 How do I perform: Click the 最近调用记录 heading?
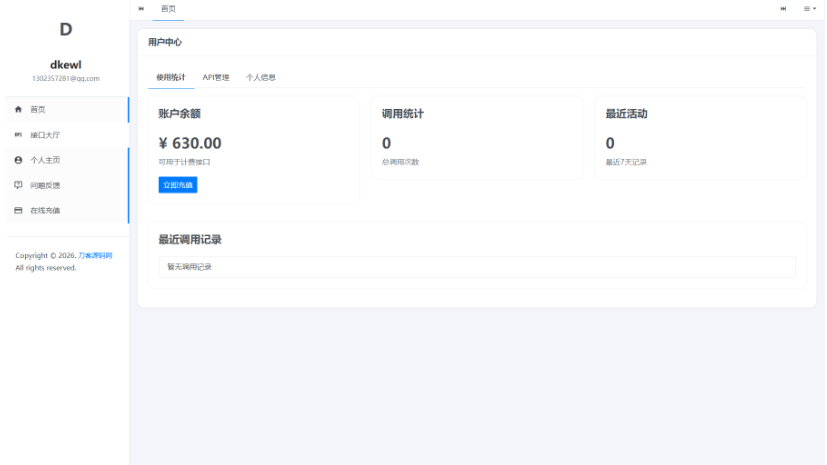tap(190, 240)
